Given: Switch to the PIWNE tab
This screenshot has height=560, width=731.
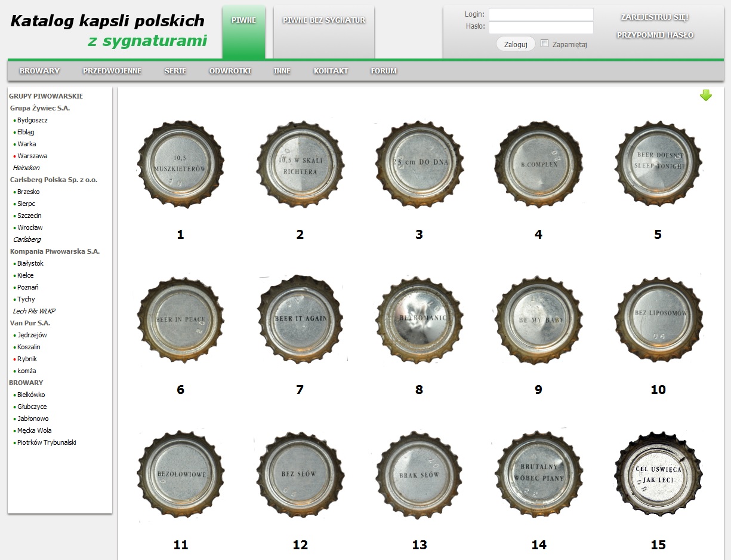Looking at the screenshot, I should 243,20.
